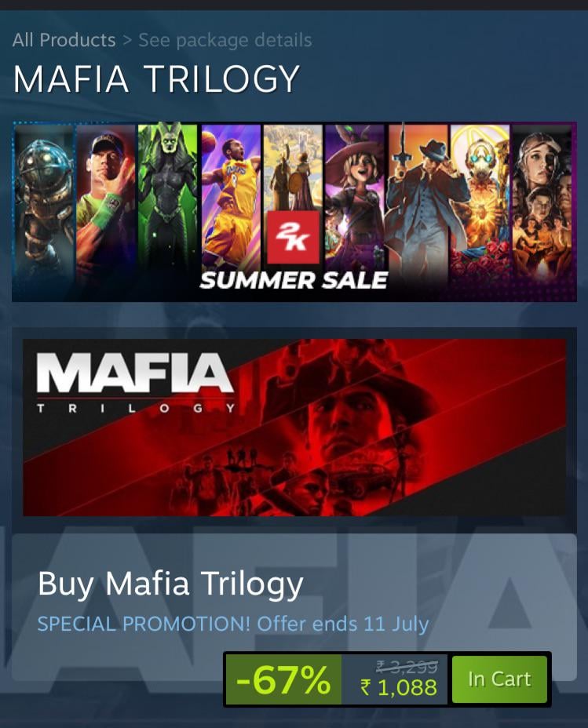Select the Civilization statue artwork panel

point(293,167)
